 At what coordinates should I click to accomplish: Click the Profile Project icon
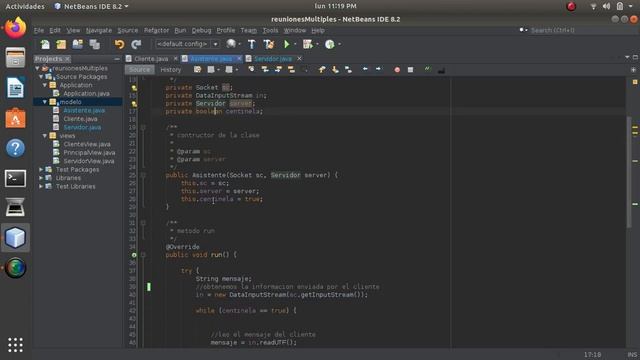(330, 44)
